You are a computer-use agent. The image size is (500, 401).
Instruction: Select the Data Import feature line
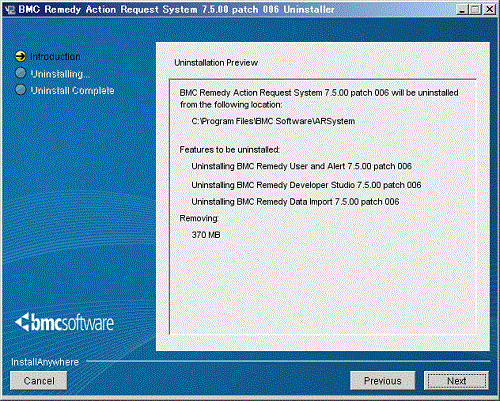pos(295,202)
